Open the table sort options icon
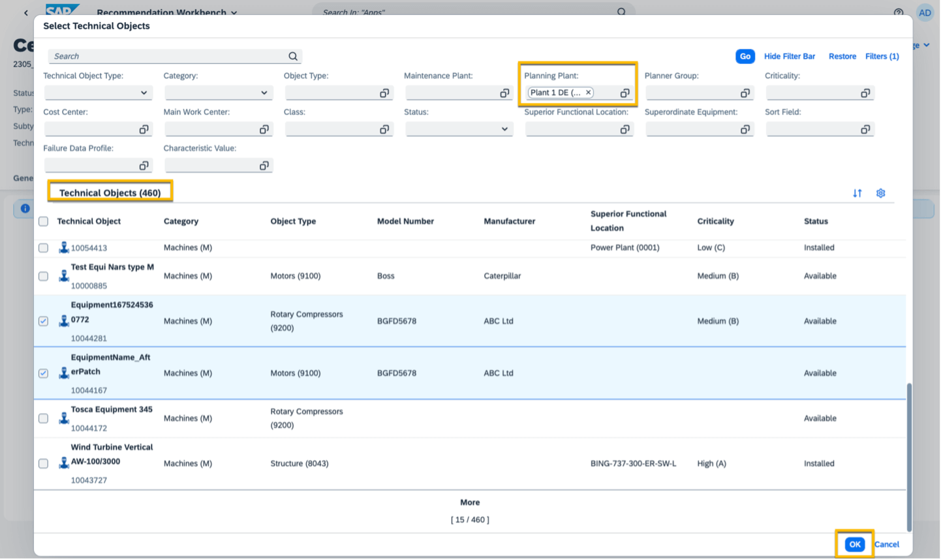Image resolution: width=943 pixels, height=560 pixels. pyautogui.click(x=857, y=193)
